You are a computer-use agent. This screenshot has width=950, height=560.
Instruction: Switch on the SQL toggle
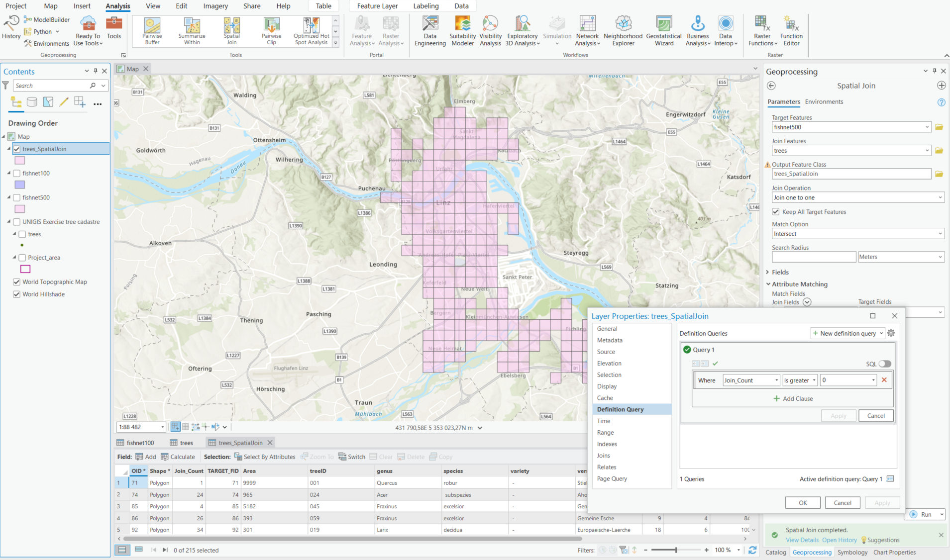pyautogui.click(x=885, y=364)
